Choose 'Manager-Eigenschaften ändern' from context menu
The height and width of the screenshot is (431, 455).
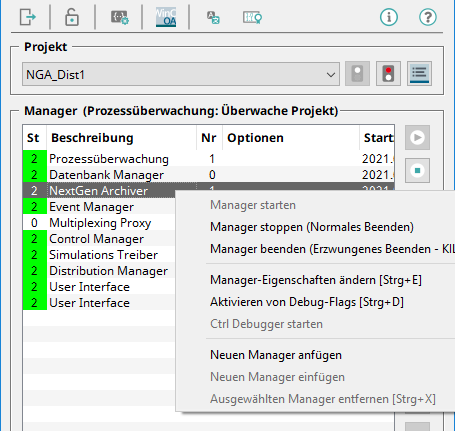[316, 280]
